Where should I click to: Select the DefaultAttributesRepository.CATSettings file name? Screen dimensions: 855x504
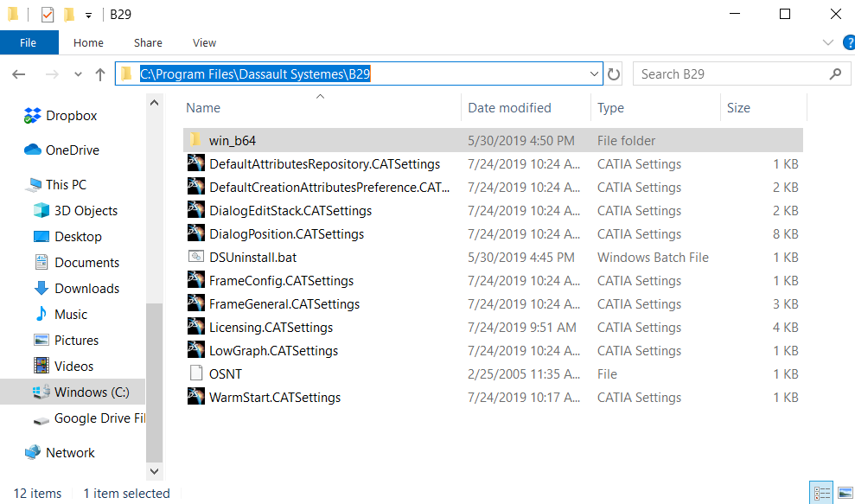(x=324, y=164)
